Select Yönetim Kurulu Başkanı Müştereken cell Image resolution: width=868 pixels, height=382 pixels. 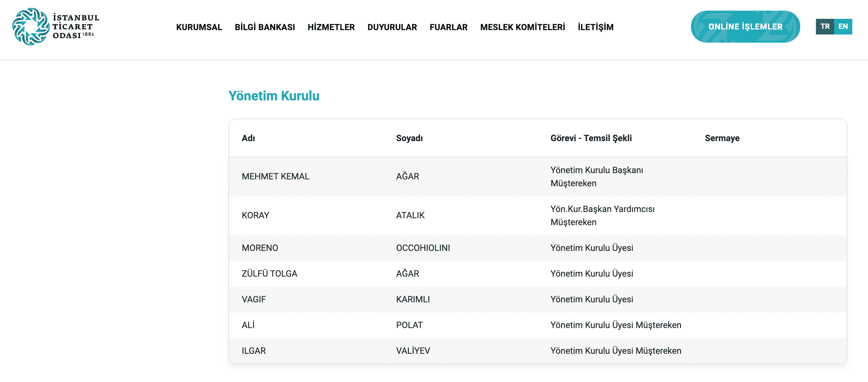point(597,177)
